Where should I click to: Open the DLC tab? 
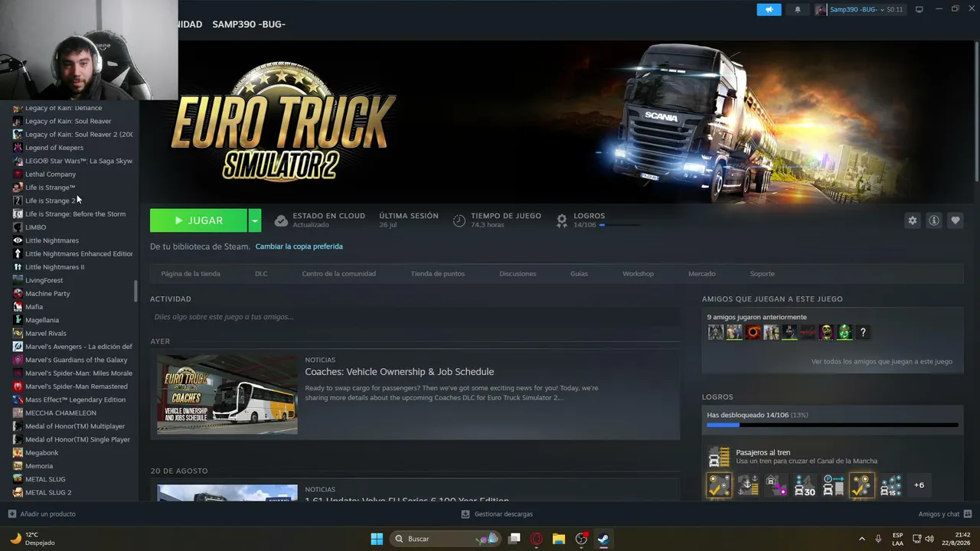261,274
